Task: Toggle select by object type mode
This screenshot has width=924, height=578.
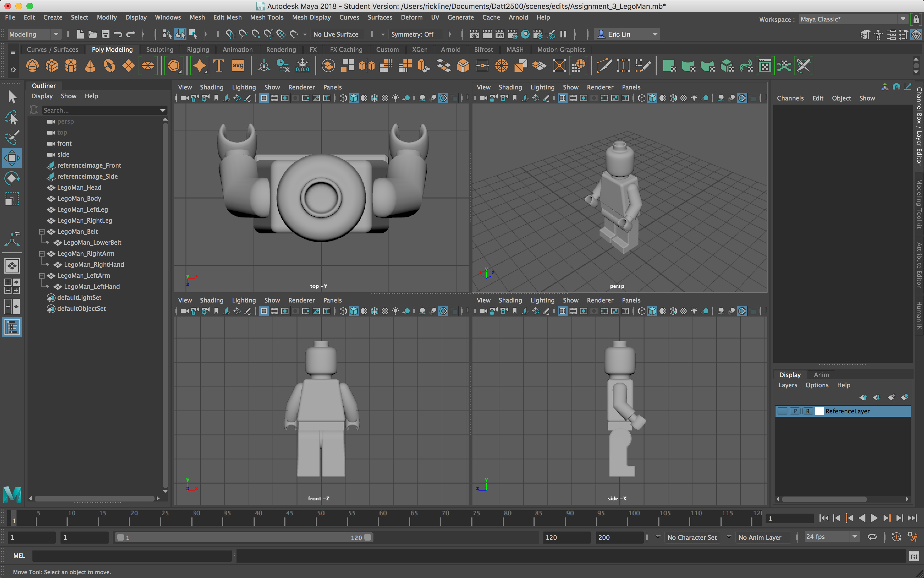Action: (180, 34)
